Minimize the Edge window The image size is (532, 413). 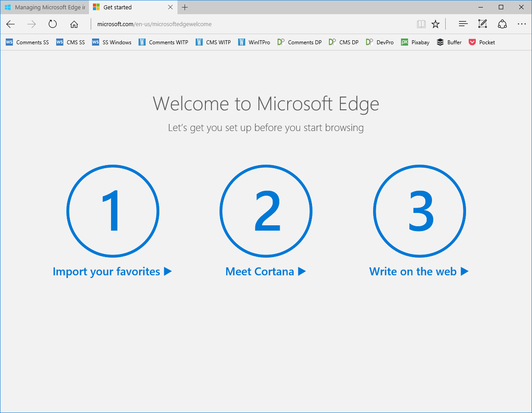pos(481,7)
